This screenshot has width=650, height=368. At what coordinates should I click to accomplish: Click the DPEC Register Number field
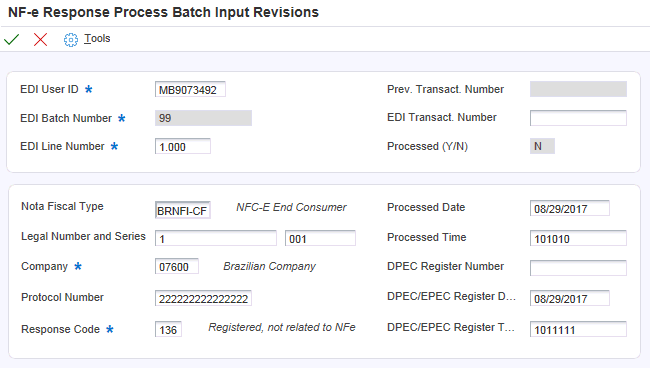click(x=578, y=268)
